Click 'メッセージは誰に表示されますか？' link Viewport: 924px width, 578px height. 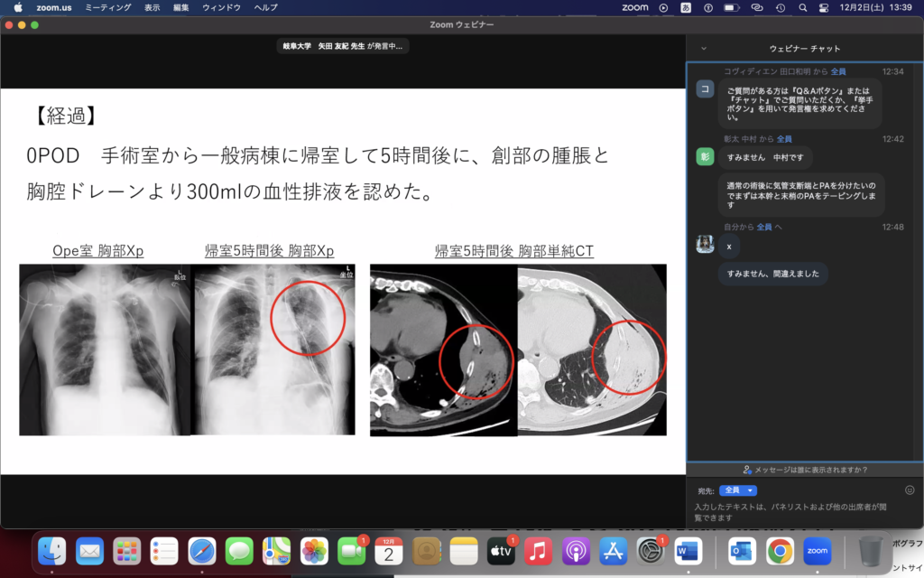click(805, 470)
